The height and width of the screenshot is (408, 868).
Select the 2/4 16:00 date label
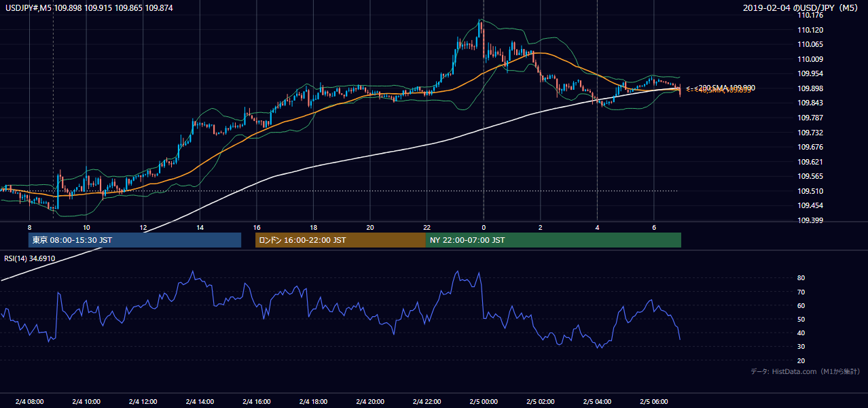point(256,401)
